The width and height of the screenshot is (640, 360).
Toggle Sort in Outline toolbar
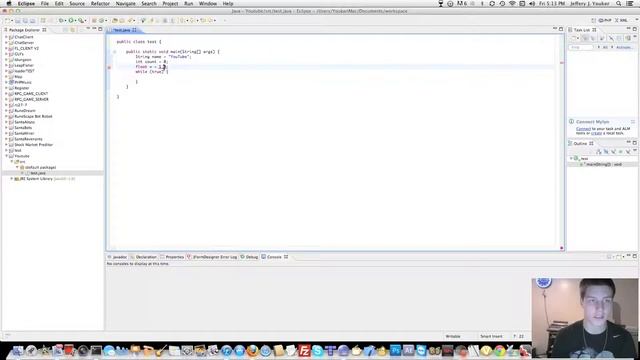[599, 152]
